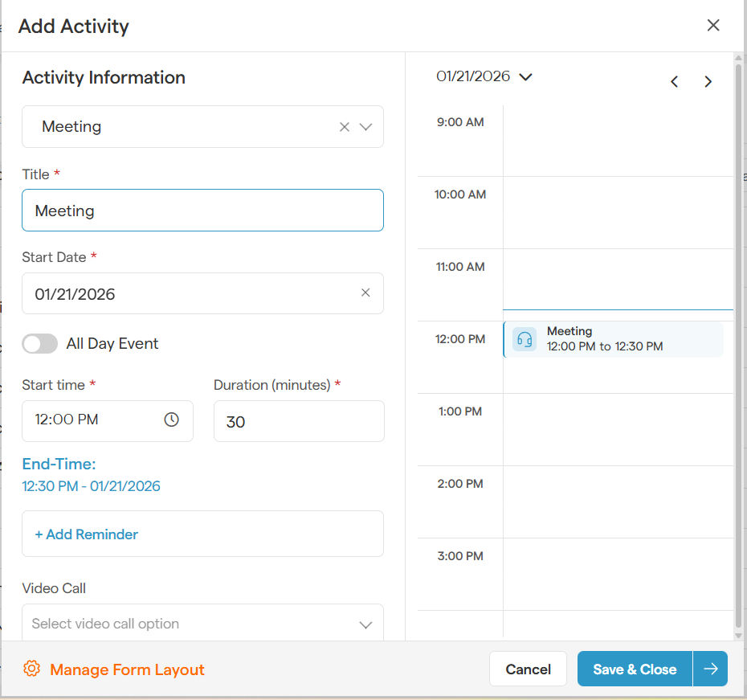Toggle the All Day Event switch
This screenshot has height=700, width=747.
click(40, 344)
